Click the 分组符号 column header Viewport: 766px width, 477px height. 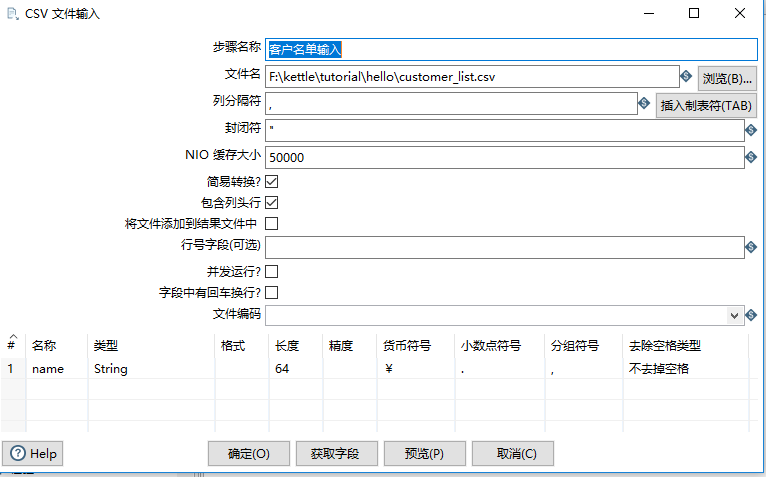(583, 346)
